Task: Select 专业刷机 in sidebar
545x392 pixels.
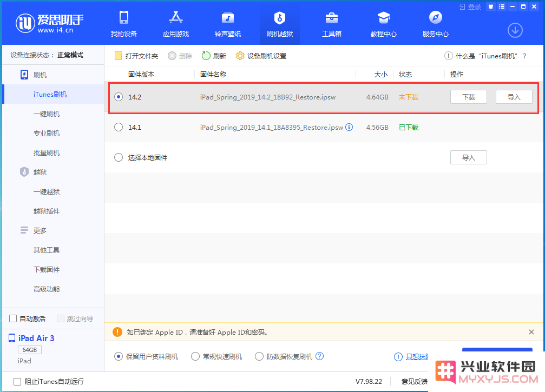Action: tap(47, 134)
